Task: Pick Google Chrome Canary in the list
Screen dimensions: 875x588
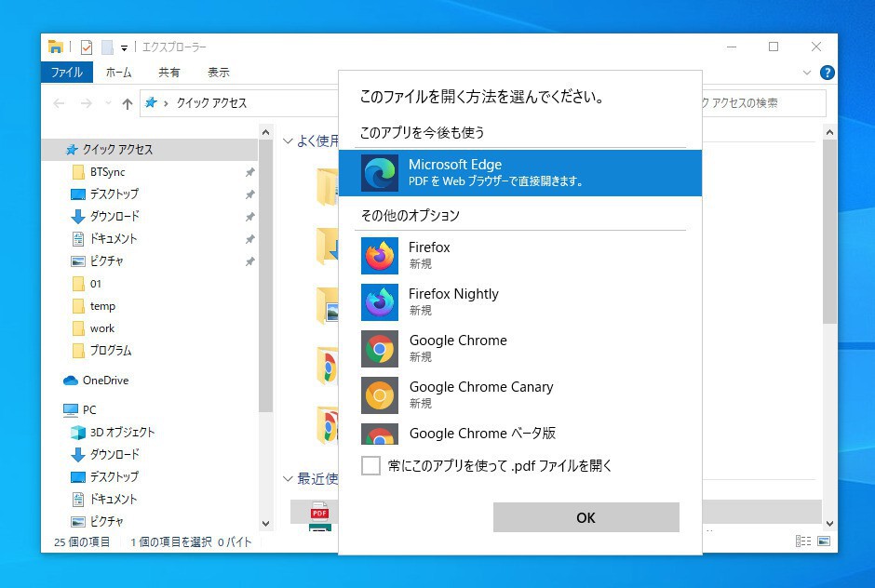Action: click(x=520, y=395)
